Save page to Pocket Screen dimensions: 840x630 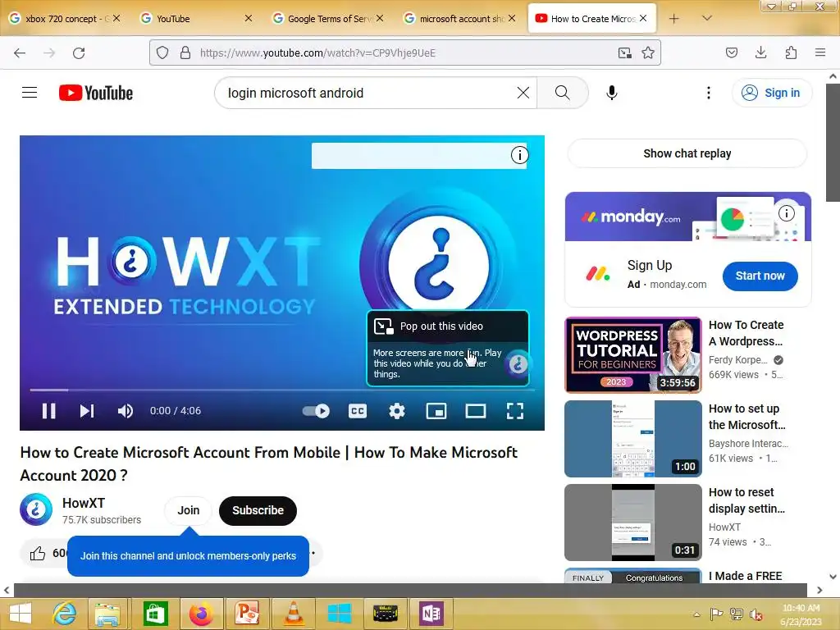[731, 52]
